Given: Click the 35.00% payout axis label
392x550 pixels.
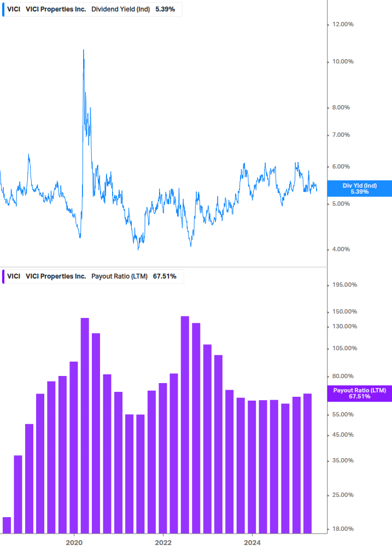Looking at the screenshot, I should [x=343, y=461].
